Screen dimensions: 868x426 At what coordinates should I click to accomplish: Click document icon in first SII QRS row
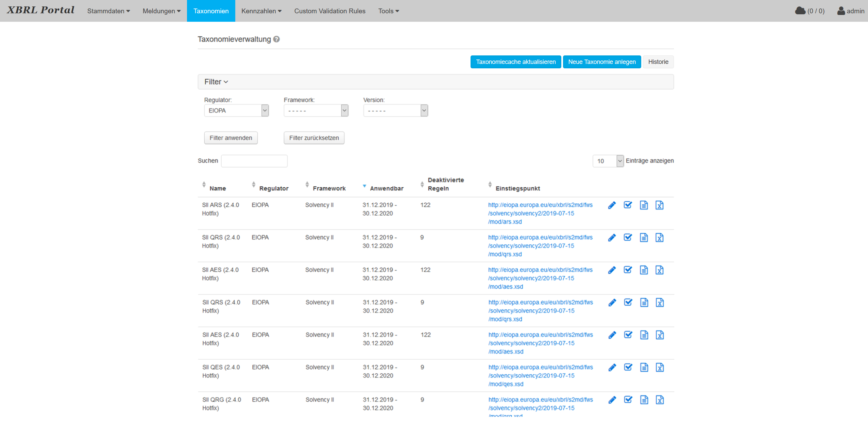click(x=644, y=238)
